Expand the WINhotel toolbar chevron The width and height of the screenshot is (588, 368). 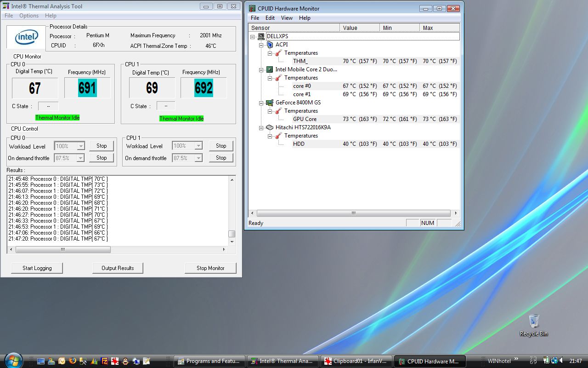516,359
